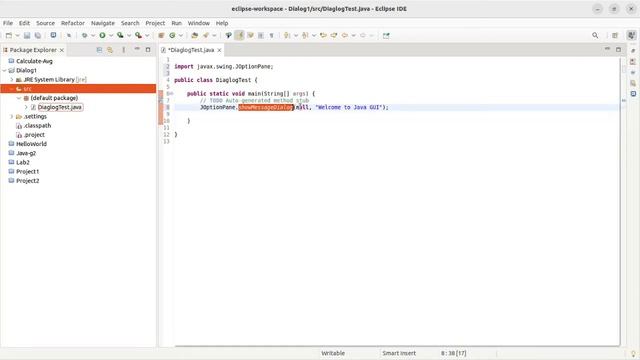The height and width of the screenshot is (360, 640).
Task: Collapse the Dialog1 project node
Action: [x=4, y=70]
